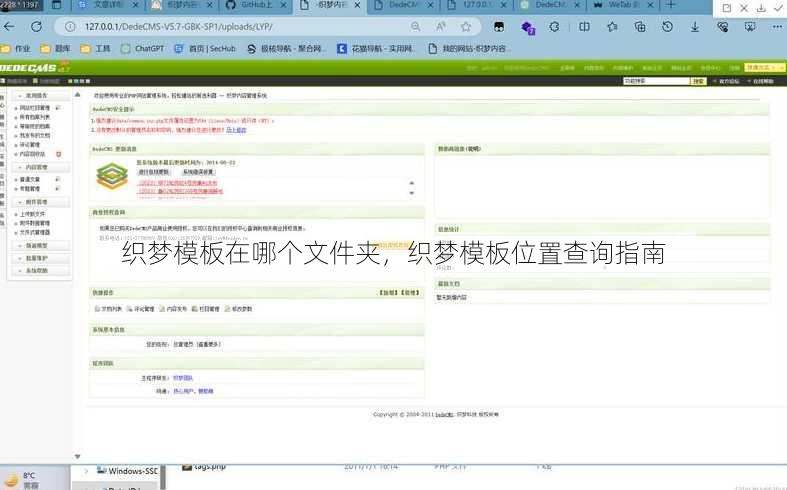Click the 搜索 button in DedeCMS header

coord(699,81)
